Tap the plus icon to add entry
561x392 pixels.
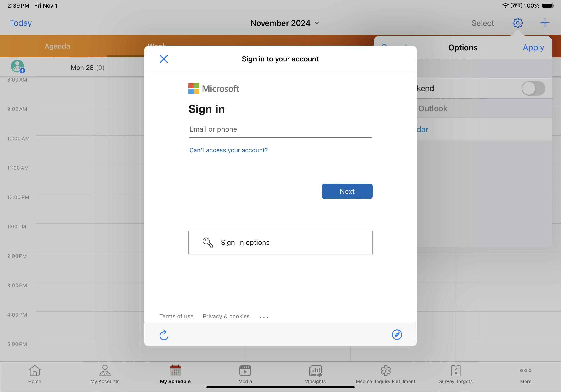tap(545, 23)
